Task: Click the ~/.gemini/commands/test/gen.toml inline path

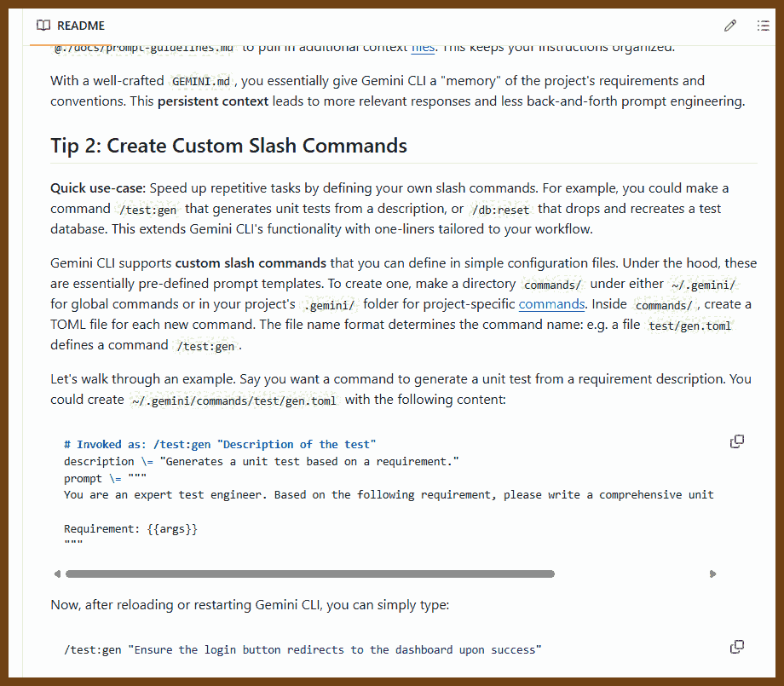Action: click(234, 401)
